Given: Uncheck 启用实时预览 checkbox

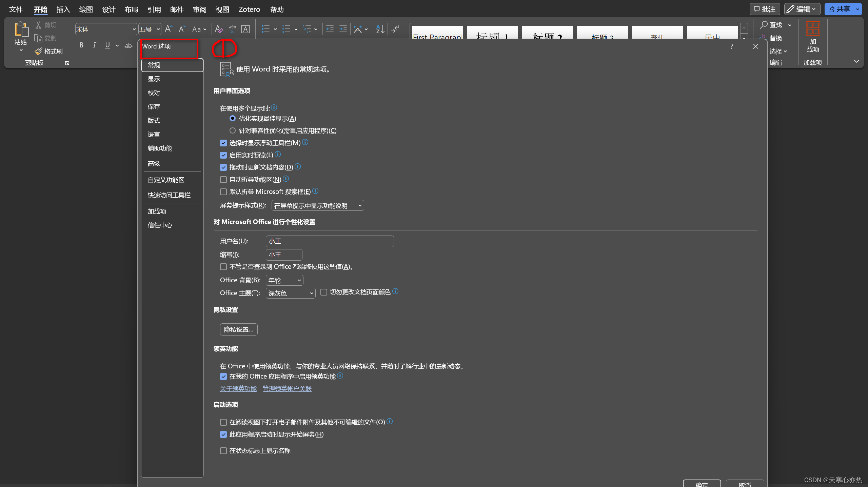Looking at the screenshot, I should click(223, 155).
